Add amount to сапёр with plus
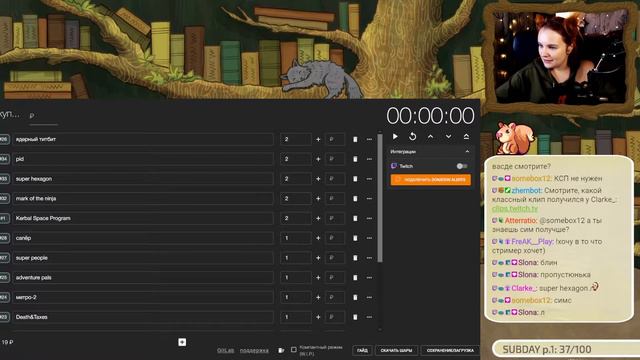This screenshot has height=360, width=640. (x=318, y=238)
